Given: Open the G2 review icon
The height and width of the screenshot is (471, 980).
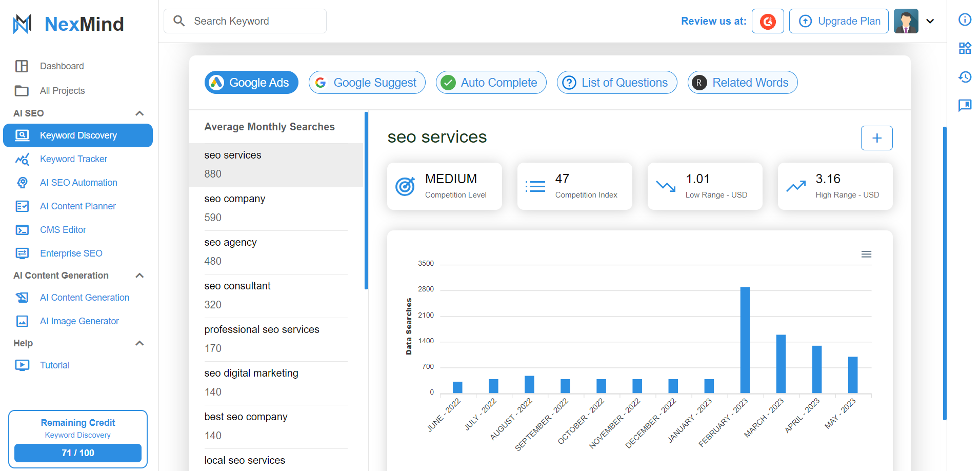Looking at the screenshot, I should [x=768, y=21].
